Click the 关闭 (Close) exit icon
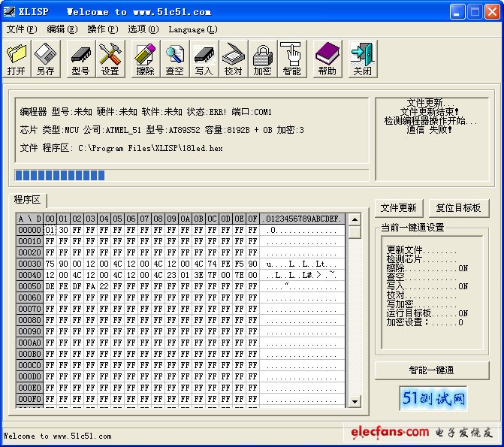The height and width of the screenshot is (447, 504). click(362, 58)
